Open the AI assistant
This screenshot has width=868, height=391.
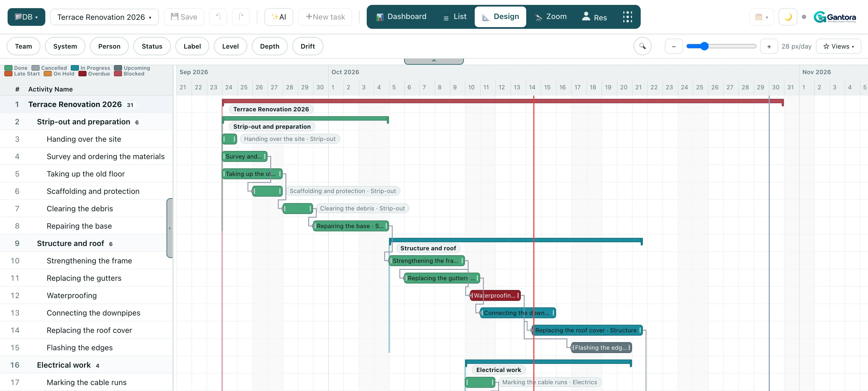click(x=279, y=17)
